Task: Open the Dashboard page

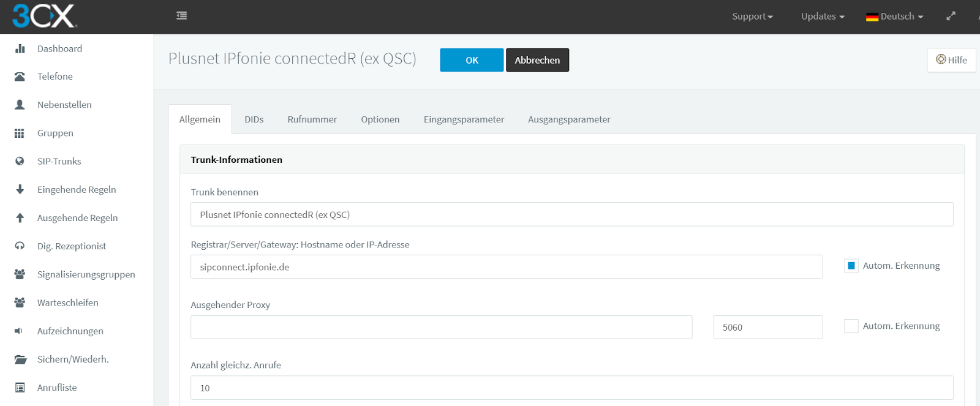Action: 59,48
